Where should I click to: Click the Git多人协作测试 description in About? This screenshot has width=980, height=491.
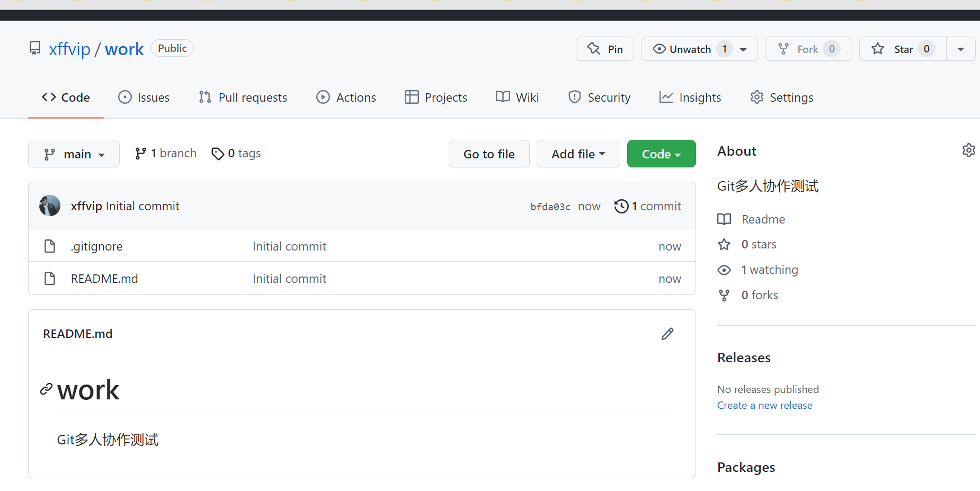768,186
